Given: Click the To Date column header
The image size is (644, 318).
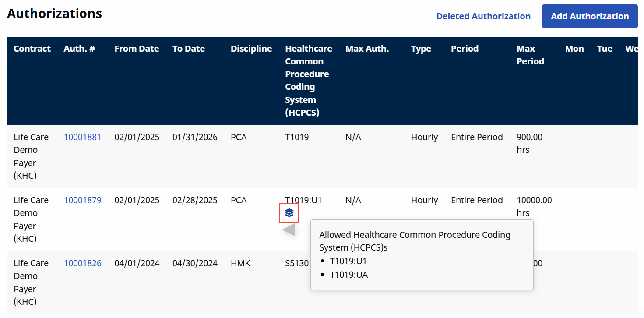Looking at the screenshot, I should tap(188, 49).
